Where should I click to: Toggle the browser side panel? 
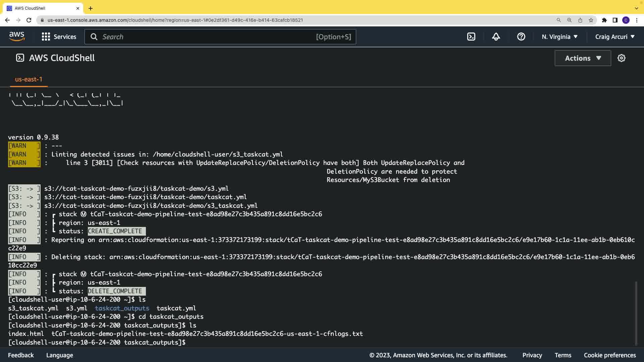click(x=615, y=20)
